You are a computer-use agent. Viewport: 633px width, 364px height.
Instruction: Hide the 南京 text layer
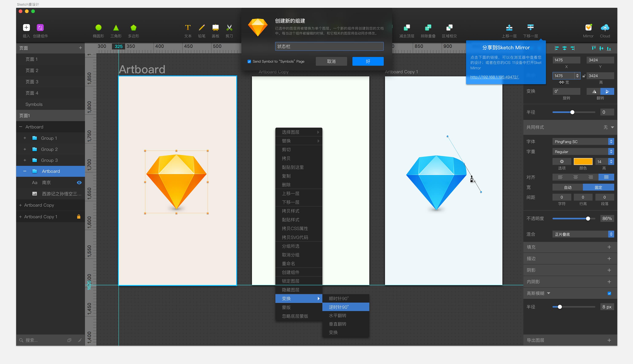pyautogui.click(x=79, y=182)
